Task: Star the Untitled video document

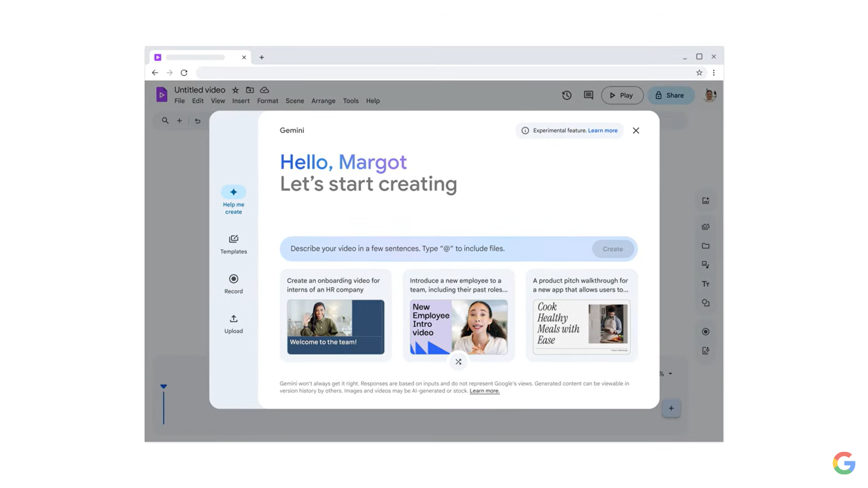Action: [235, 90]
